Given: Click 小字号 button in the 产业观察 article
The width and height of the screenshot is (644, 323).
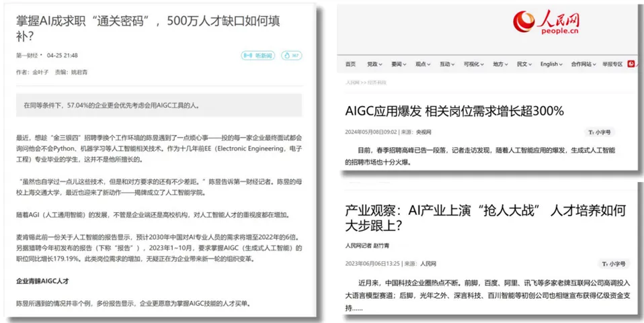Looking at the screenshot, I should click(x=613, y=264).
